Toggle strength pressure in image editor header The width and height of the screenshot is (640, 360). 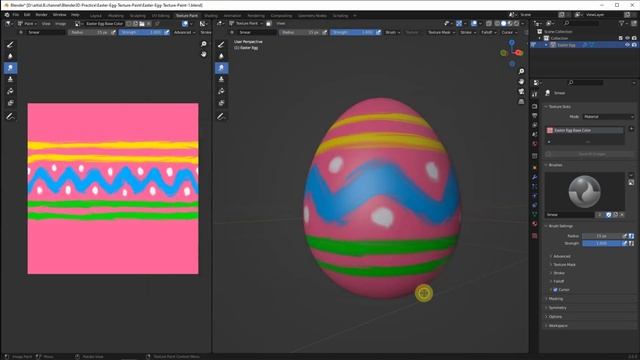[x=167, y=32]
